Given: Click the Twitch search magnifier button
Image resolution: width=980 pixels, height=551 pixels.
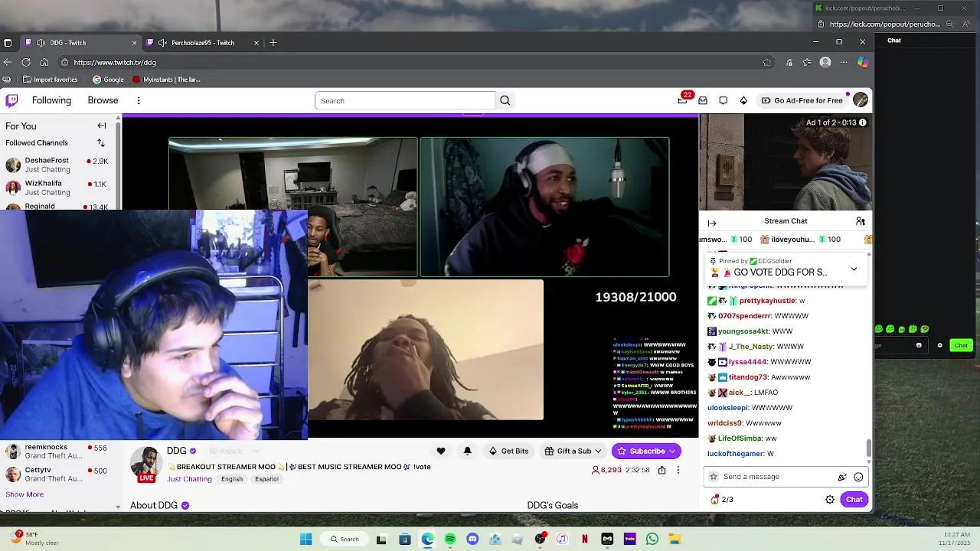Looking at the screenshot, I should point(505,100).
